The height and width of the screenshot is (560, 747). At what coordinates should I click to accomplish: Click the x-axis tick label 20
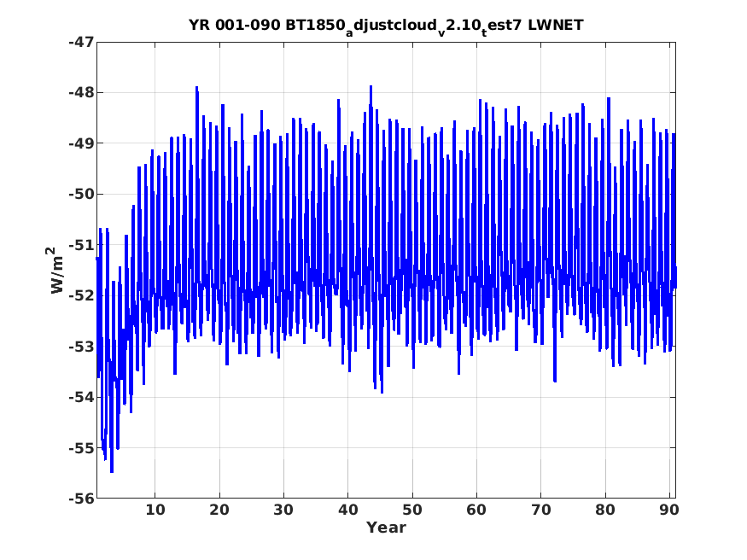219,510
